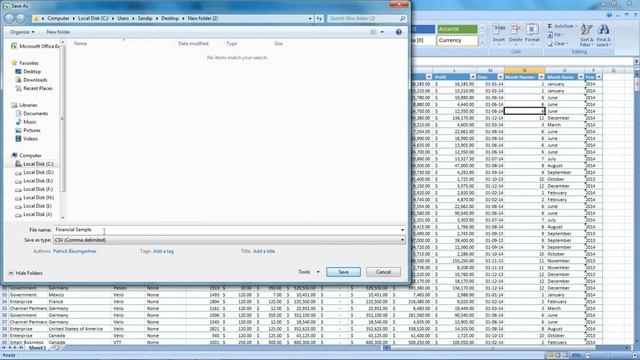
Task: Click the Clear eraser icon in Excel
Action: [550, 43]
